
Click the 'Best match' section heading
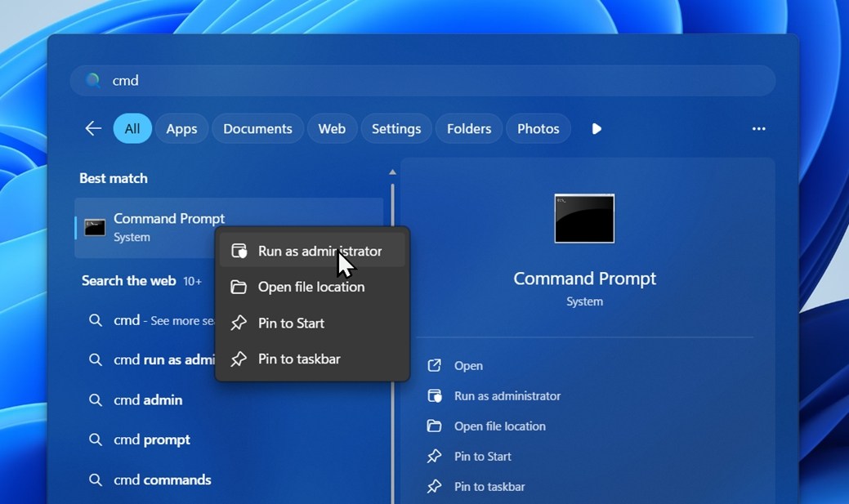[113, 178]
